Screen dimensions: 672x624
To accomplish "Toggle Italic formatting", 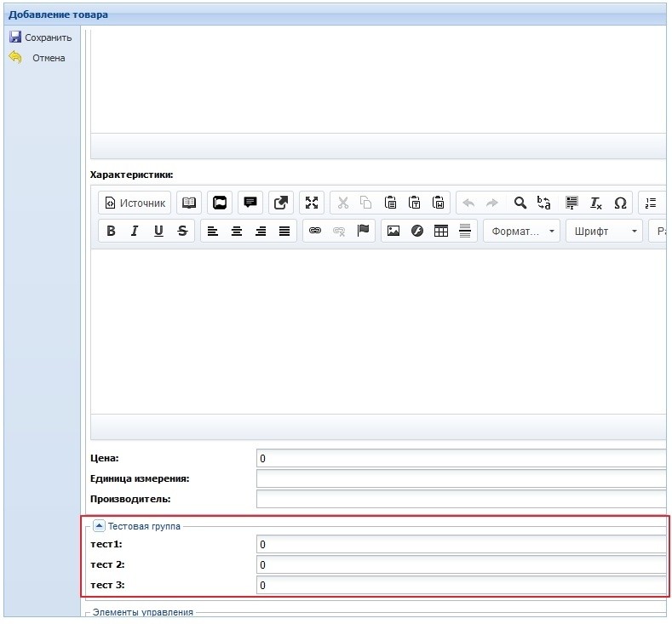I will click(x=135, y=231).
